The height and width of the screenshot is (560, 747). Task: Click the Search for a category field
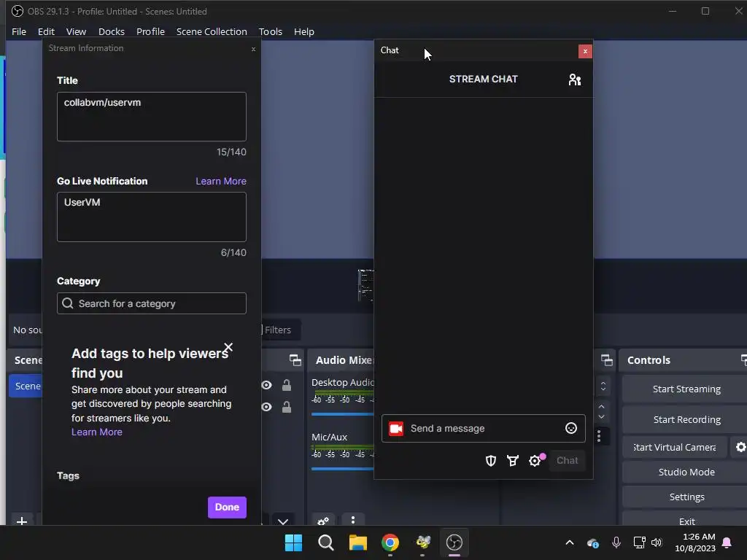point(152,303)
